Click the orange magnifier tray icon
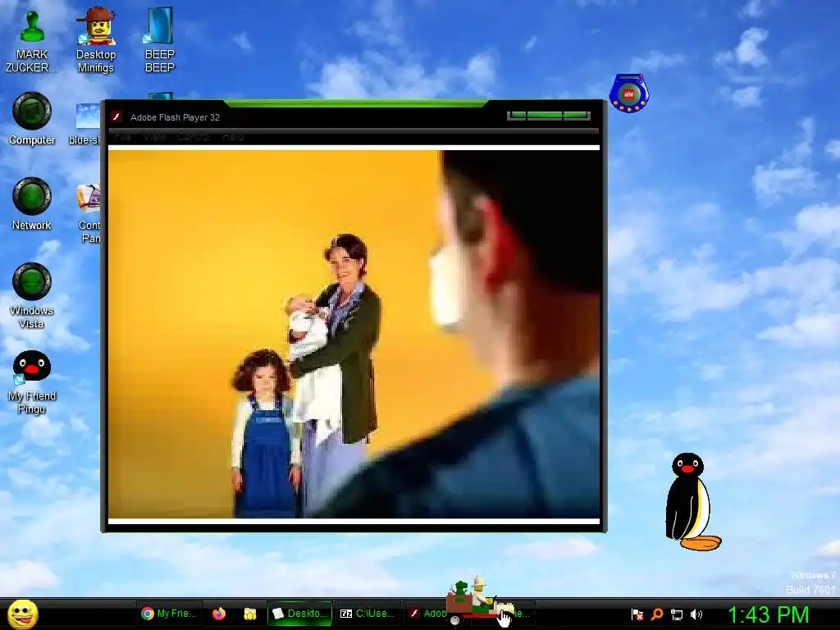Screen dimensions: 840x630 (x=657, y=614)
